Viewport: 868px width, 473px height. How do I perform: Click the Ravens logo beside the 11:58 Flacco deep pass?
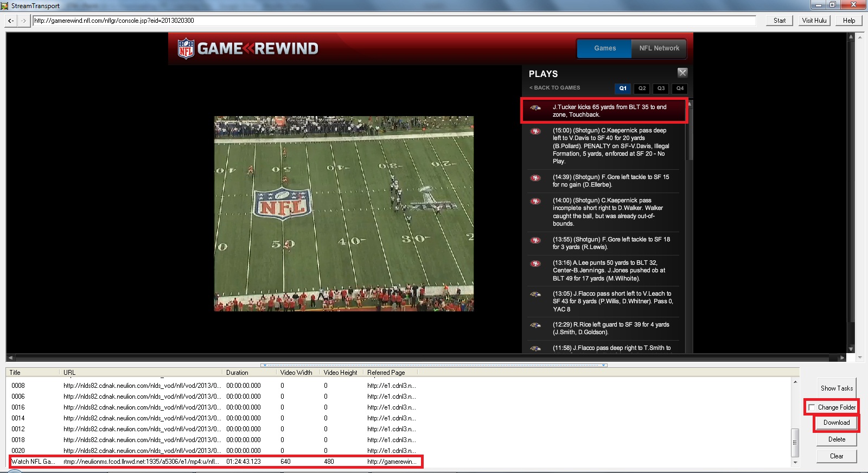point(535,349)
